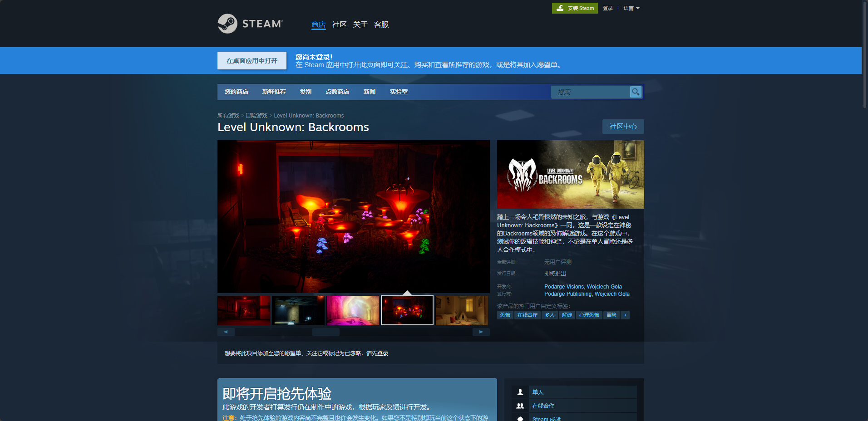Click 在桌面应用中打开 button
The height and width of the screenshot is (421, 868).
tap(252, 60)
